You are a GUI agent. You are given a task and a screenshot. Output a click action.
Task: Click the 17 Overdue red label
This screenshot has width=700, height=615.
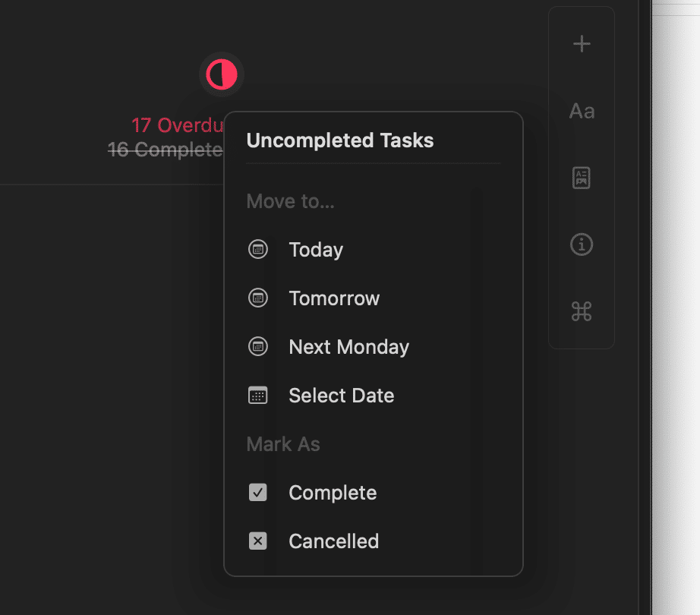[178, 125]
